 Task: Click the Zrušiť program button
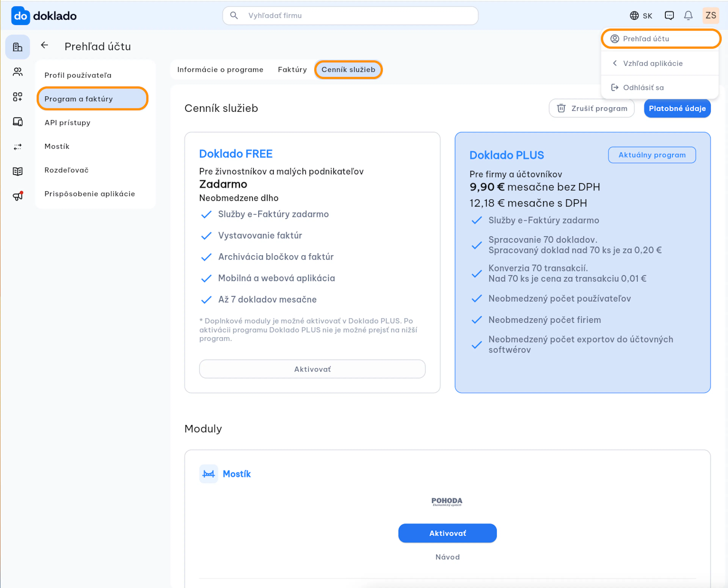point(592,108)
